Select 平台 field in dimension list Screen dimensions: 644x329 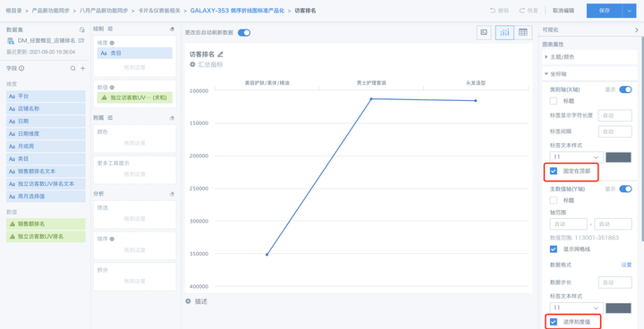(46, 97)
